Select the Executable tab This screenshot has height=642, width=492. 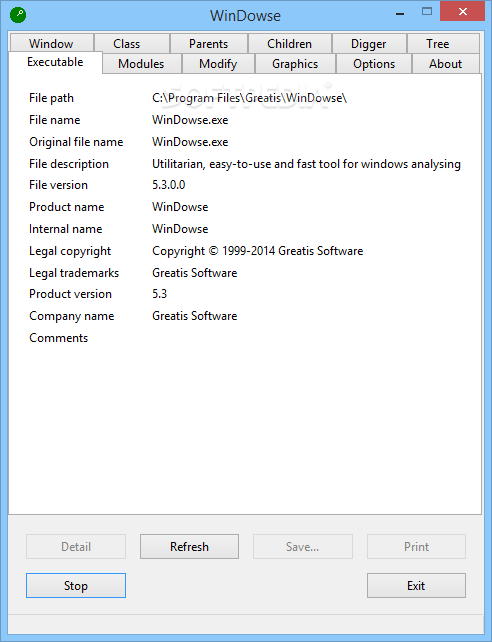55,62
